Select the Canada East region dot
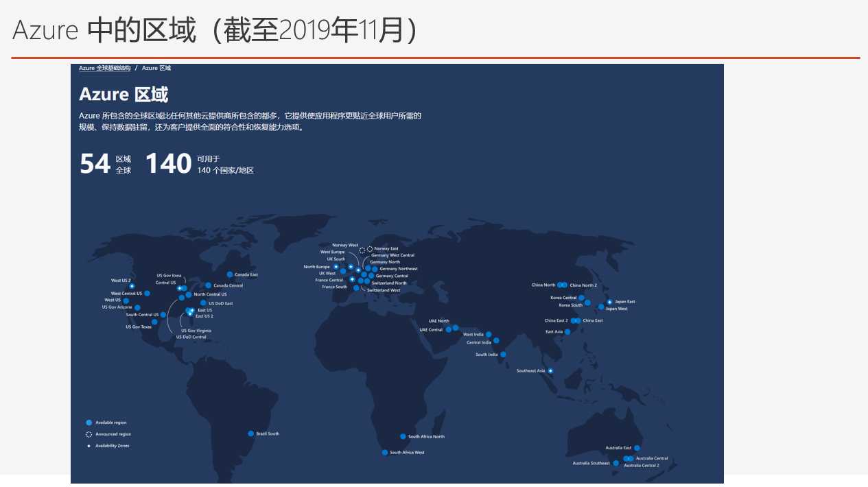868x487 pixels. tap(230, 274)
